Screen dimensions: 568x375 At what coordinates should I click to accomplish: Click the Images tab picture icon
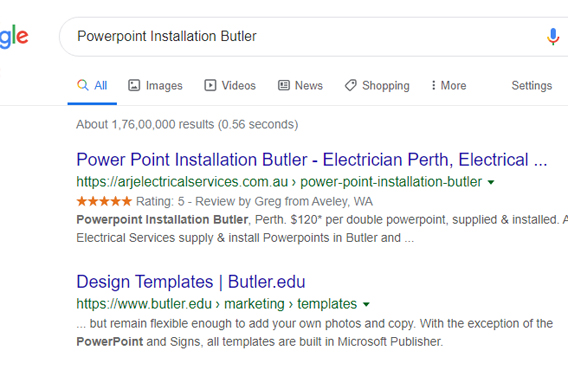pyautogui.click(x=134, y=86)
